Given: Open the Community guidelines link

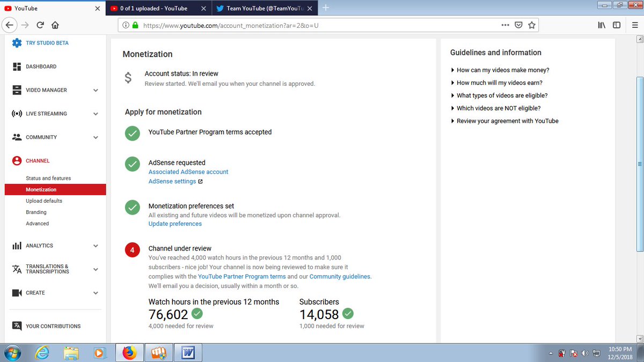Looking at the screenshot, I should 340,276.
